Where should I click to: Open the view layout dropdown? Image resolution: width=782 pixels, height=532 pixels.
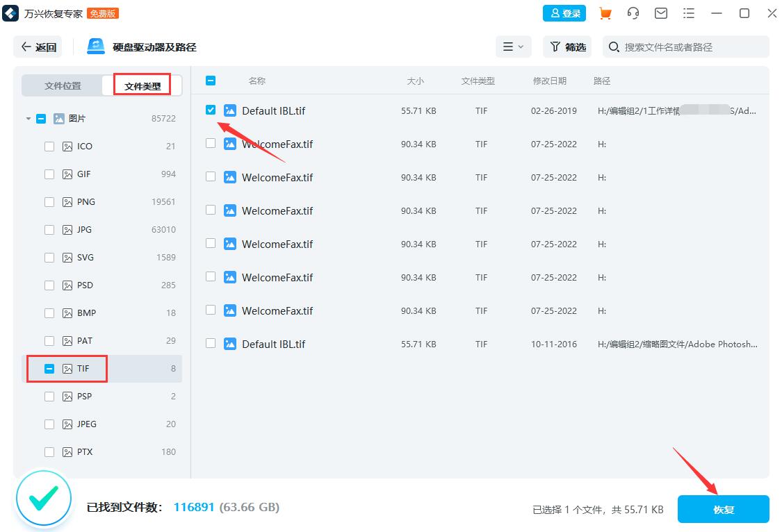(513, 47)
